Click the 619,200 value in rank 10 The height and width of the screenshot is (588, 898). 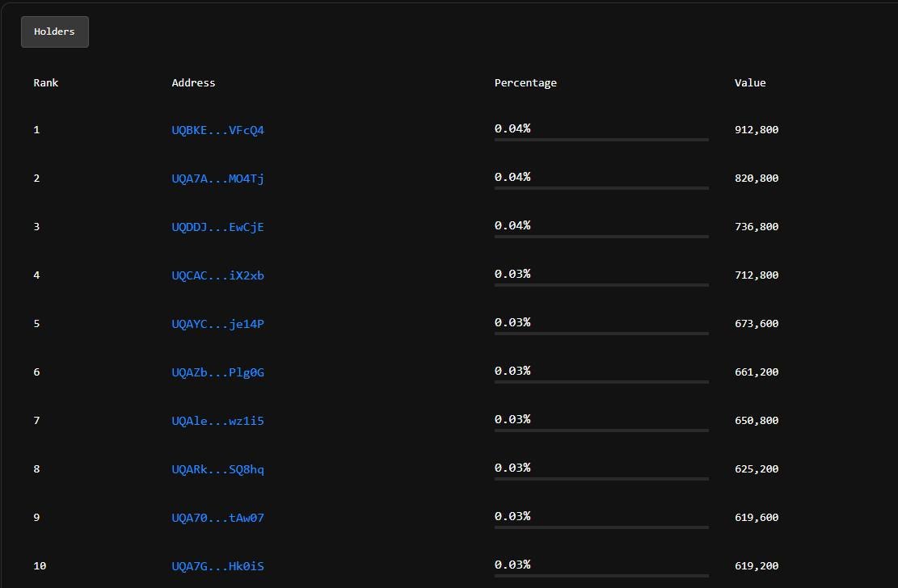tap(756, 566)
